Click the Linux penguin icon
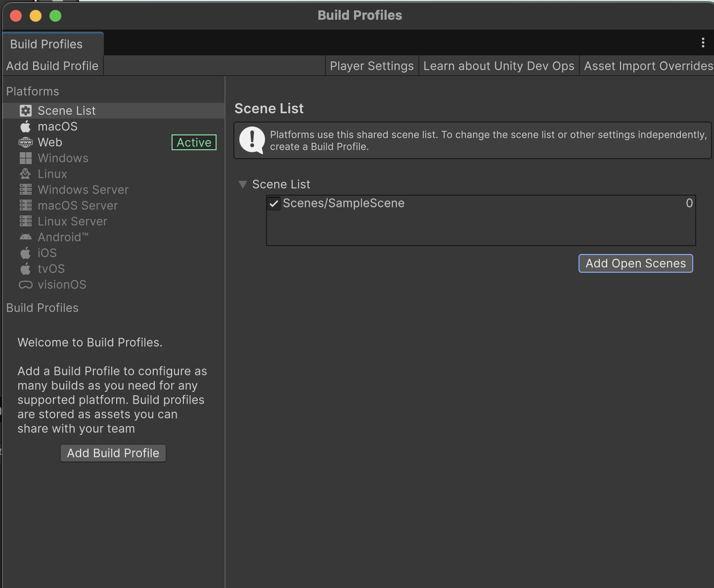Viewport: 714px width, 588px height. click(x=26, y=174)
